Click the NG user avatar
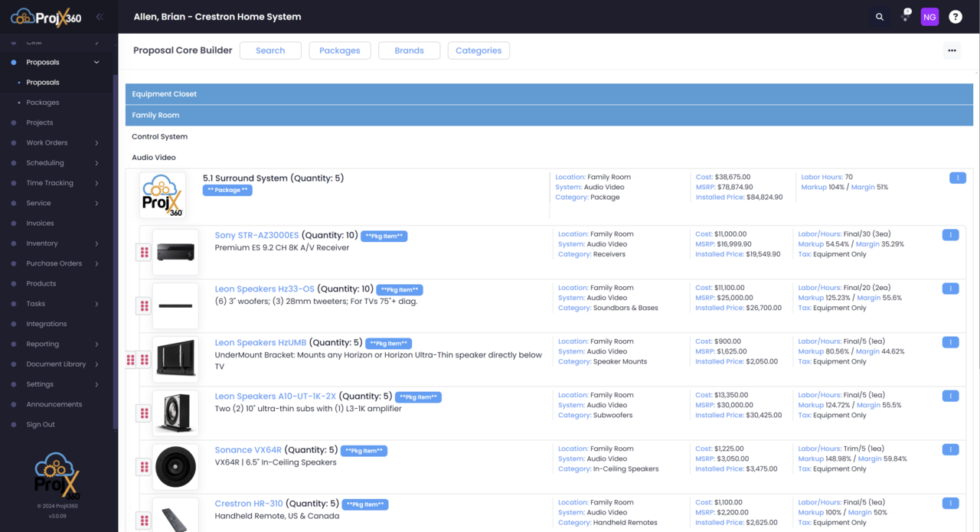 click(x=929, y=16)
